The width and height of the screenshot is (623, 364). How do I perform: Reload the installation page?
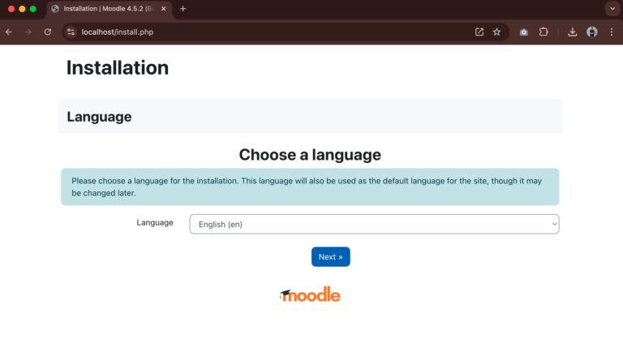point(48,32)
